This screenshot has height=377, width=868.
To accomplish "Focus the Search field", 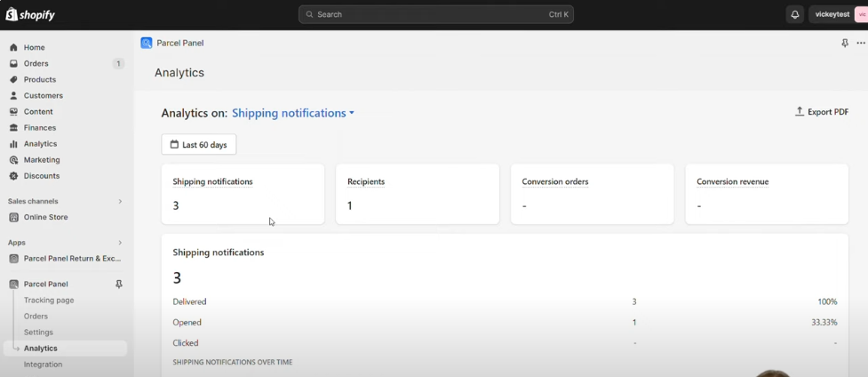I will (436, 14).
